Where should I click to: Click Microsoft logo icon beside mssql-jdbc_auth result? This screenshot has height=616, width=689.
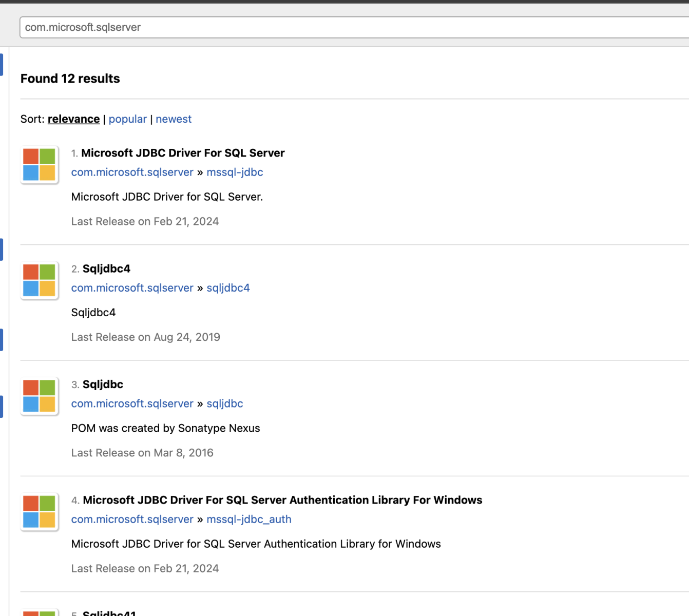39,512
